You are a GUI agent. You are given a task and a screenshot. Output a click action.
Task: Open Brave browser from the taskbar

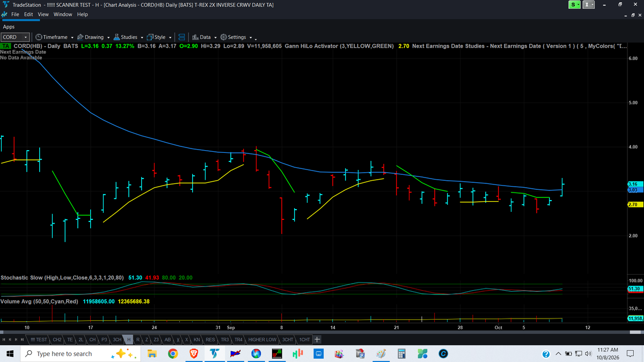point(194,354)
